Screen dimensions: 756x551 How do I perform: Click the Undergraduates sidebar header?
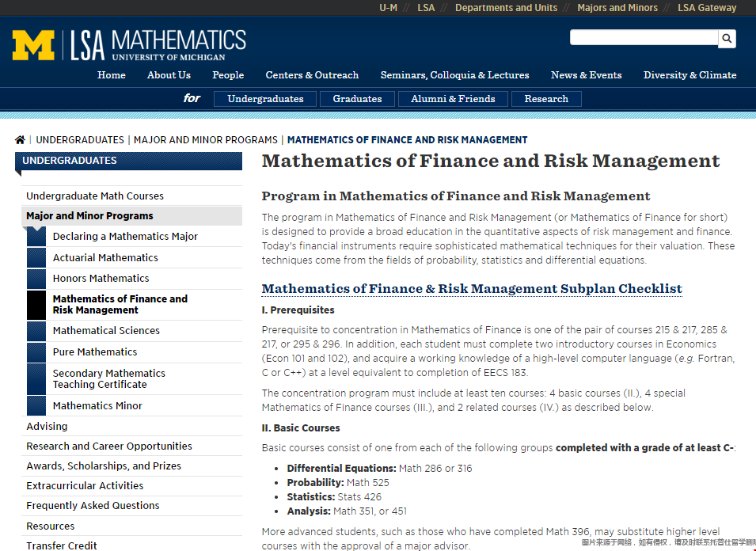(x=129, y=161)
